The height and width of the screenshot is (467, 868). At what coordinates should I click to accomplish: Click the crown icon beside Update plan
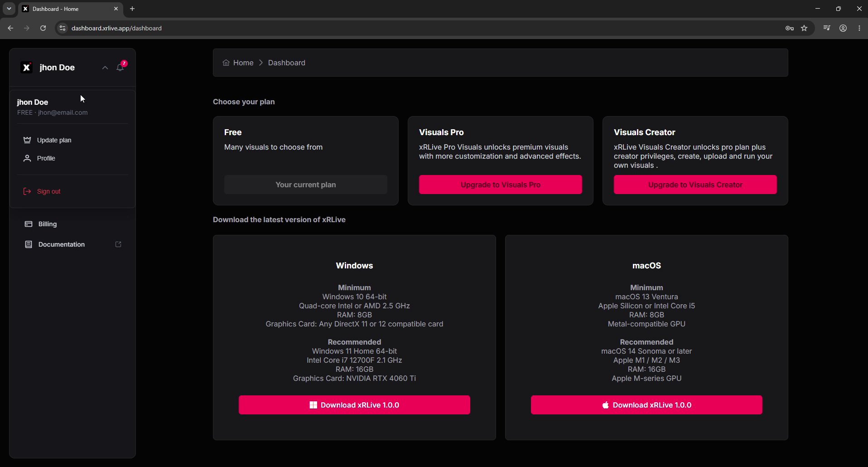[x=27, y=140]
